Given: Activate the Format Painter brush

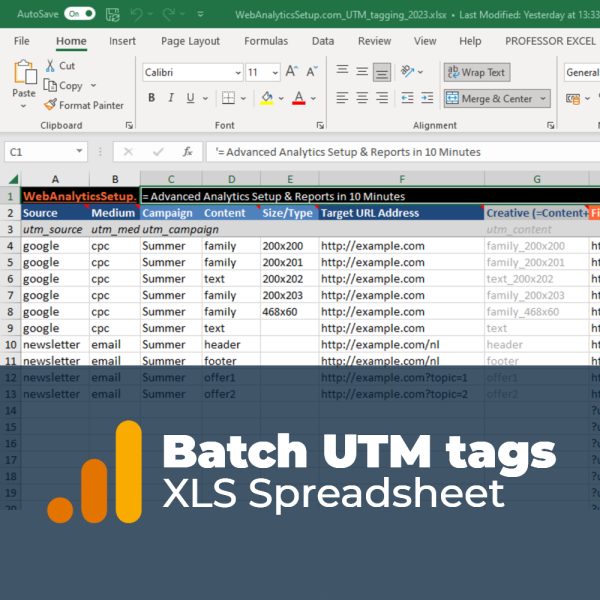Looking at the screenshot, I should pyautogui.click(x=84, y=105).
